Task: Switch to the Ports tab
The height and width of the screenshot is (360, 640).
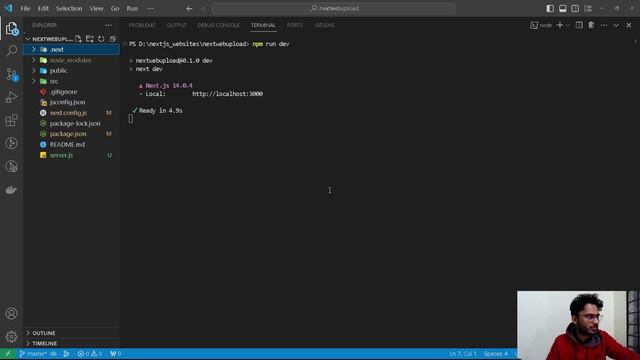Action: click(295, 25)
